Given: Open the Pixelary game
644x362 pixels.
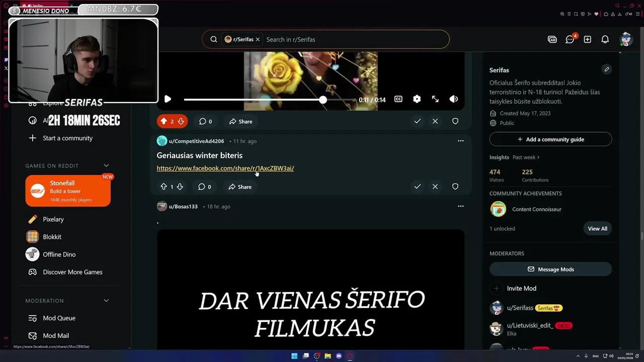Looking at the screenshot, I should click(x=53, y=219).
